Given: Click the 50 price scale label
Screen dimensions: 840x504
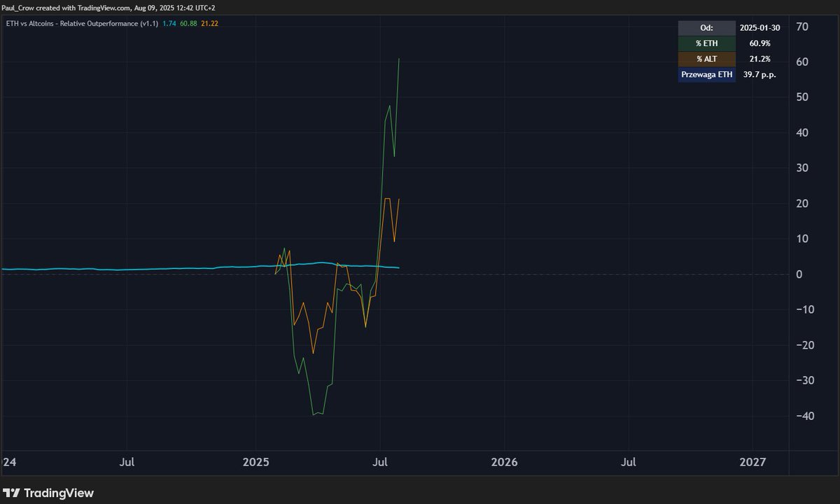Looking at the screenshot, I should click(803, 97).
